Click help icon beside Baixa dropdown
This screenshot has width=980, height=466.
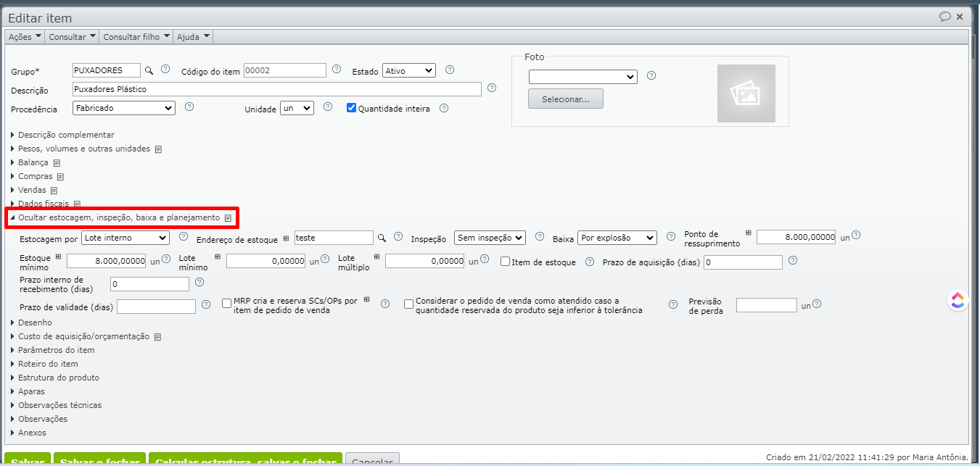[671, 236]
